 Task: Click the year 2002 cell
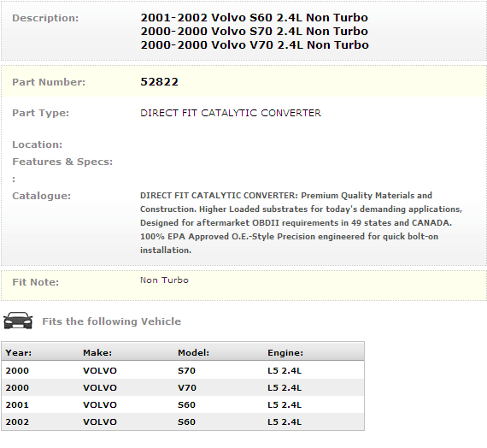(x=17, y=421)
